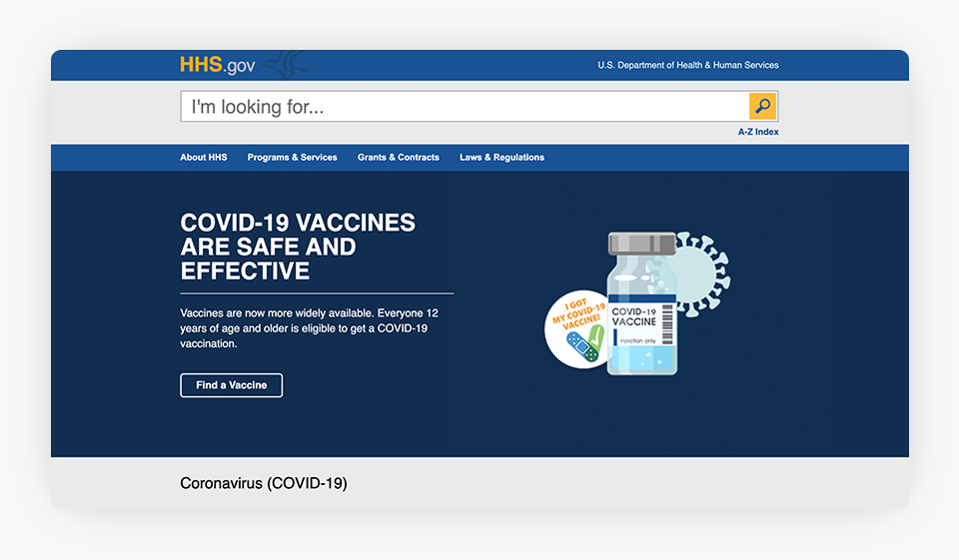The height and width of the screenshot is (560, 959).
Task: Open the About HHS menu
Action: point(204,158)
